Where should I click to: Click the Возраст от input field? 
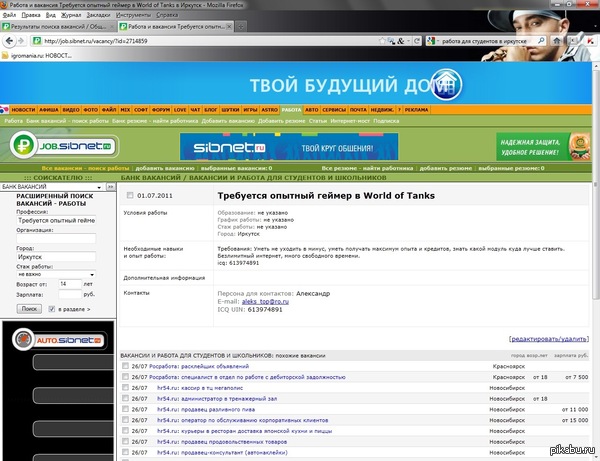[x=70, y=284]
